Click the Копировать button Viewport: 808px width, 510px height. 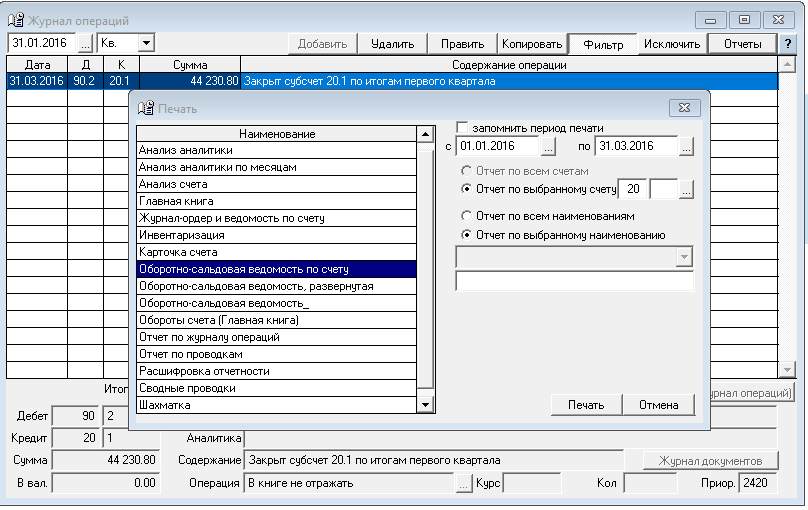pos(532,44)
